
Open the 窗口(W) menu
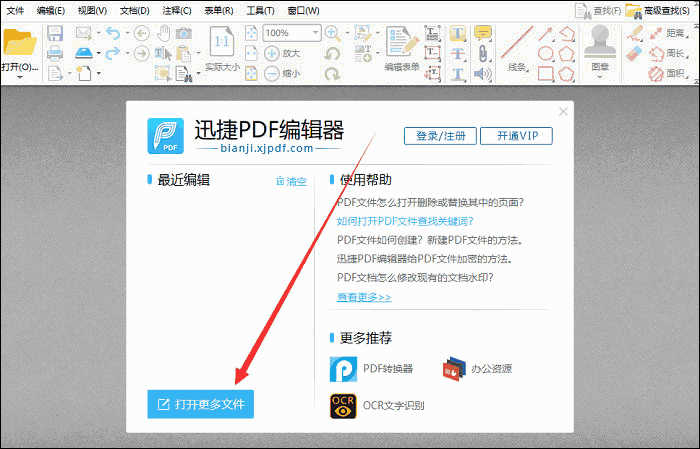pyautogui.click(x=304, y=10)
